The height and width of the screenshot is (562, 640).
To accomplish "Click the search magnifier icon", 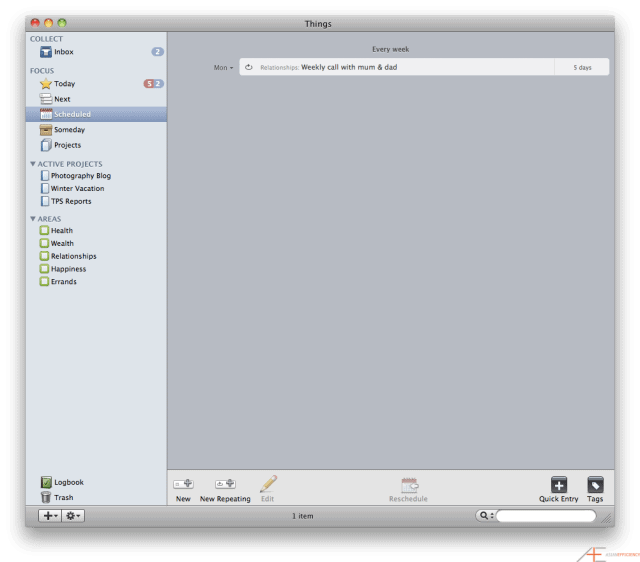I will (x=484, y=515).
